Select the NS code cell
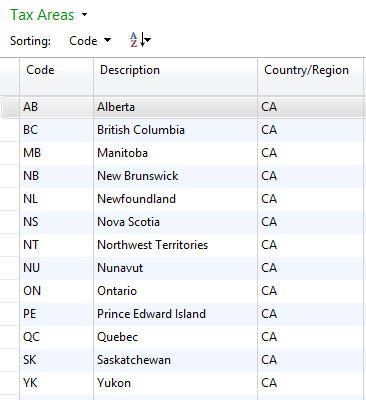This screenshot has width=366, height=400. tap(57, 222)
